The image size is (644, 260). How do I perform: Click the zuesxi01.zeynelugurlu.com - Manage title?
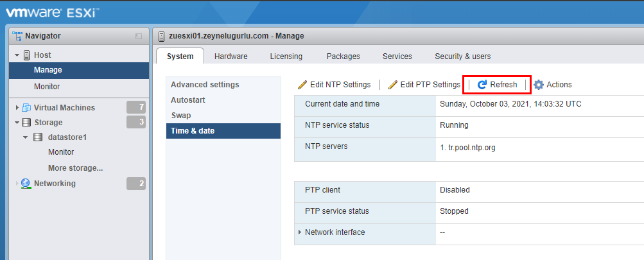click(236, 36)
